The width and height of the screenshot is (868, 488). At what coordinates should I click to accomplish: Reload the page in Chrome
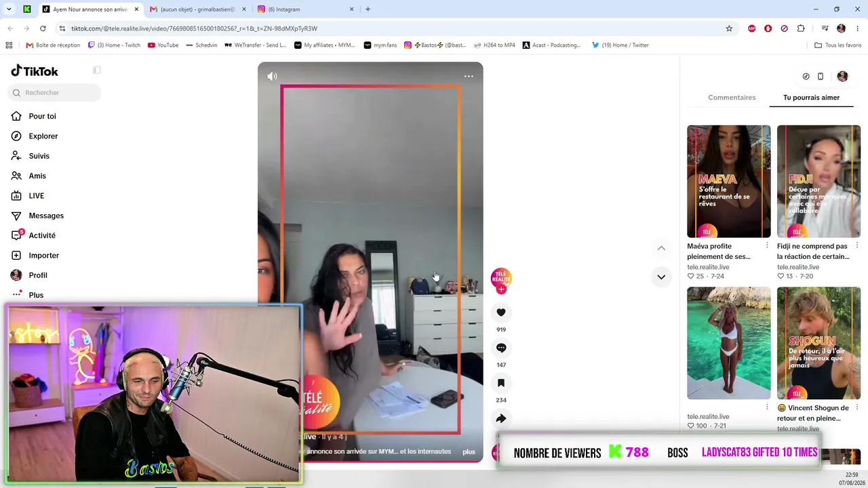click(x=43, y=28)
